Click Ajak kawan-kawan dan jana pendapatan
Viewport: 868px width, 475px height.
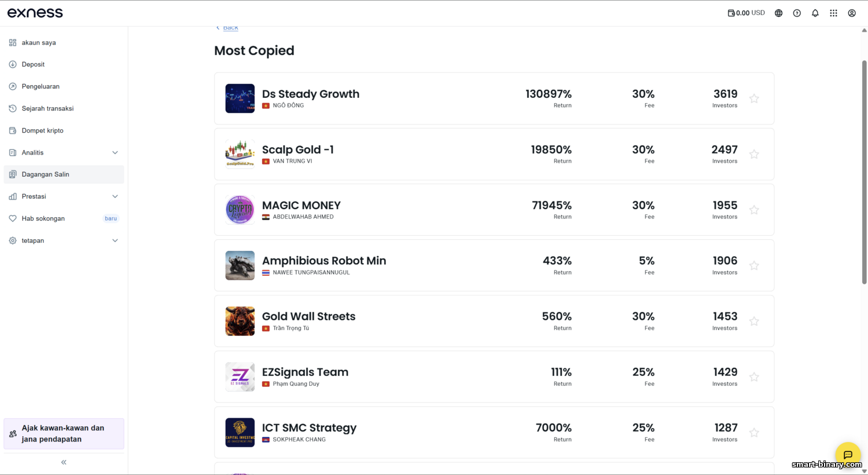pos(64,433)
